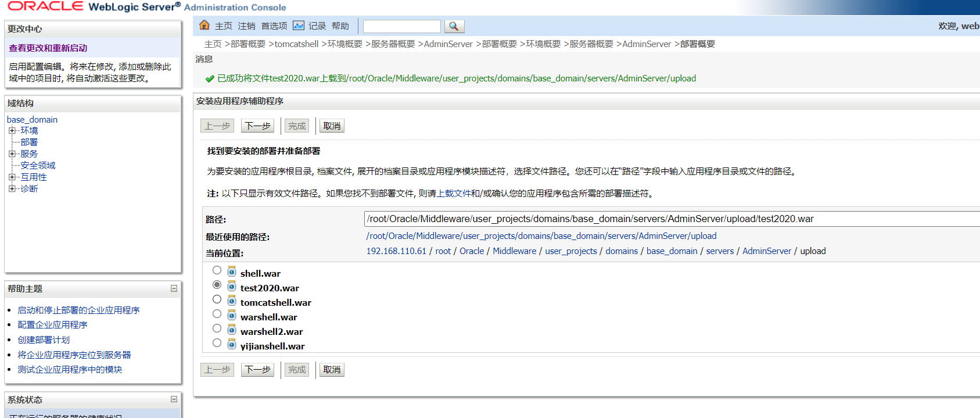Click the 上载文件 link in the note

tap(454, 194)
